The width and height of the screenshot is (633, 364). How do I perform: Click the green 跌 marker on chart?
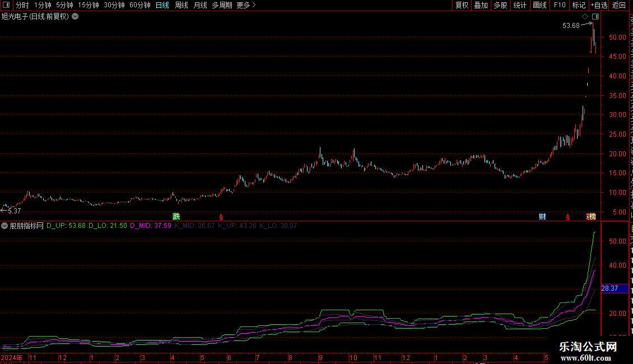176,216
